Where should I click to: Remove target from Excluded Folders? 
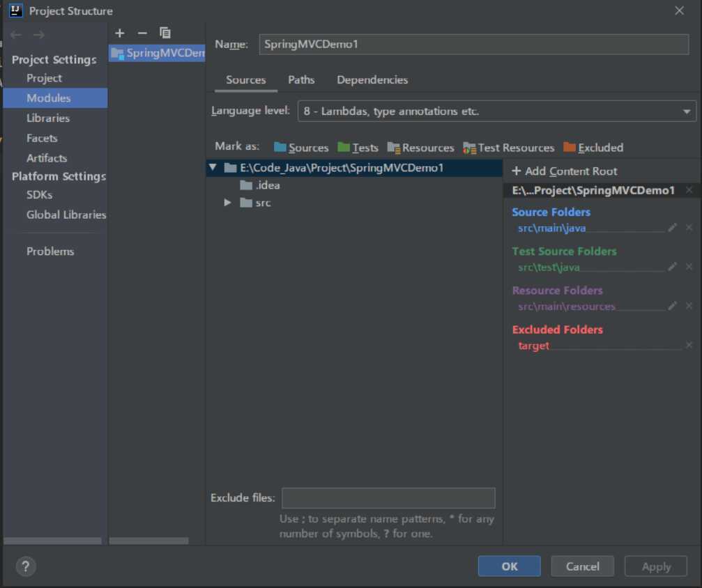pyautogui.click(x=689, y=345)
